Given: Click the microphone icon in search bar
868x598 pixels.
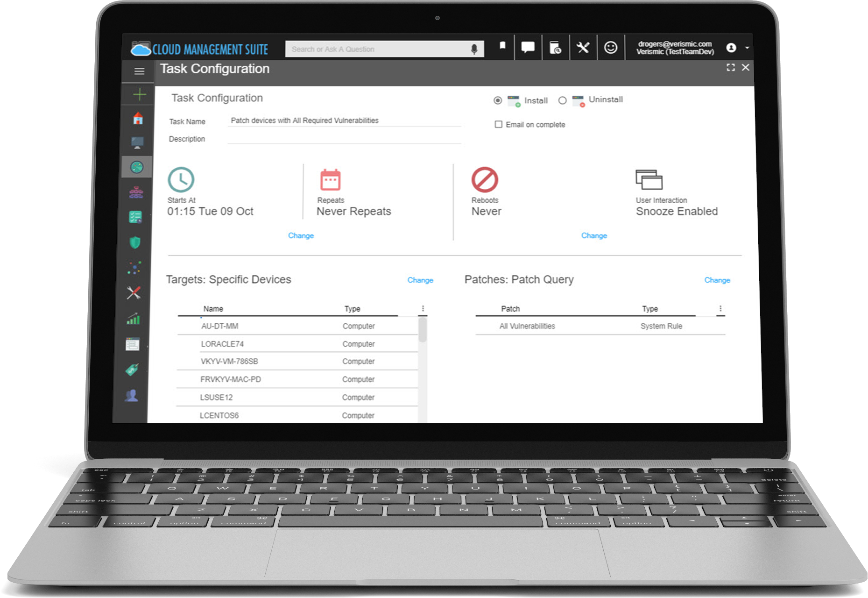Looking at the screenshot, I should [x=474, y=50].
